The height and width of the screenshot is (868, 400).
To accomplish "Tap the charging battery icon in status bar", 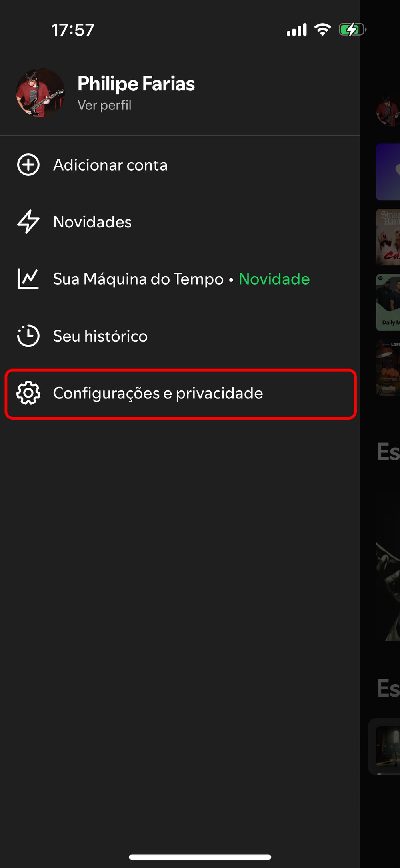I will pos(352,30).
